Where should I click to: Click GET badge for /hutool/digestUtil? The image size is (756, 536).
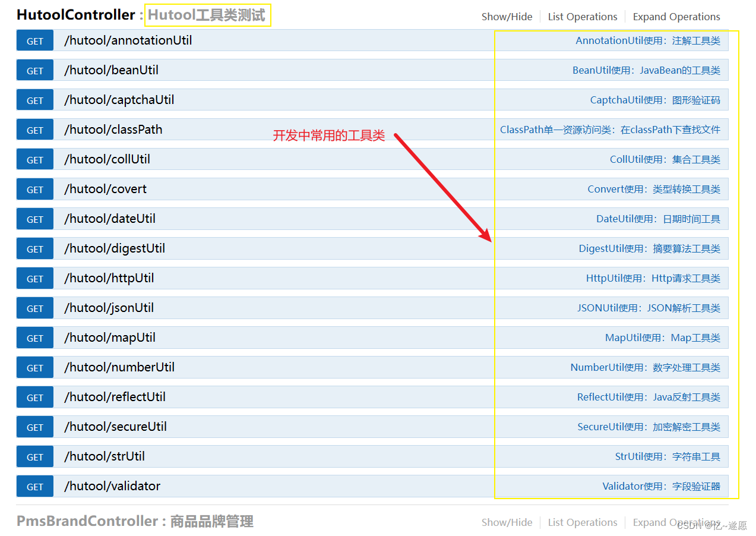click(x=35, y=249)
